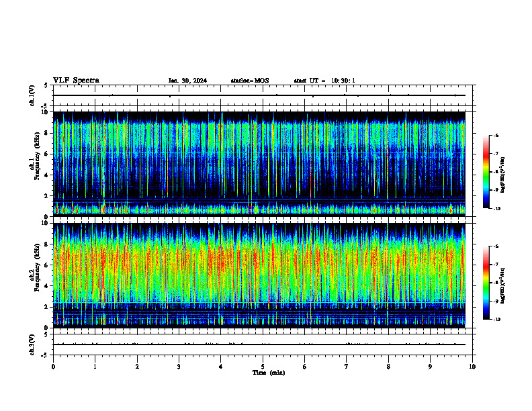Click inside the ch.1 frequency spectrogram panel

259,164
